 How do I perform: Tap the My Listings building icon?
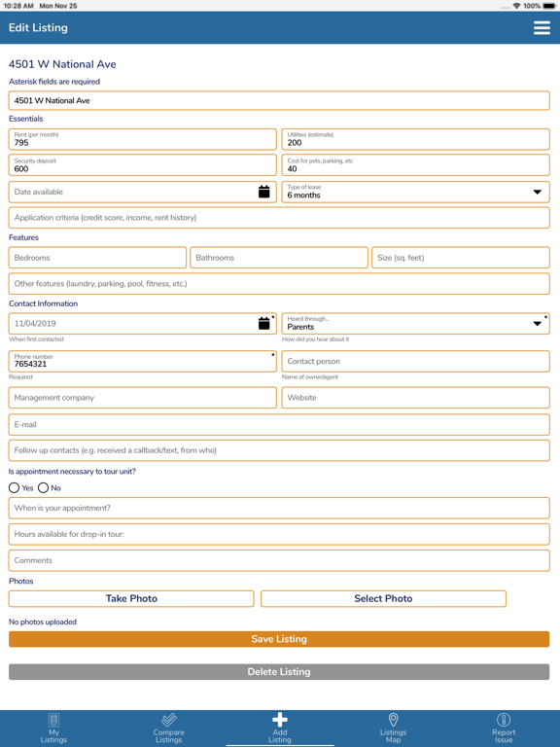point(53,720)
